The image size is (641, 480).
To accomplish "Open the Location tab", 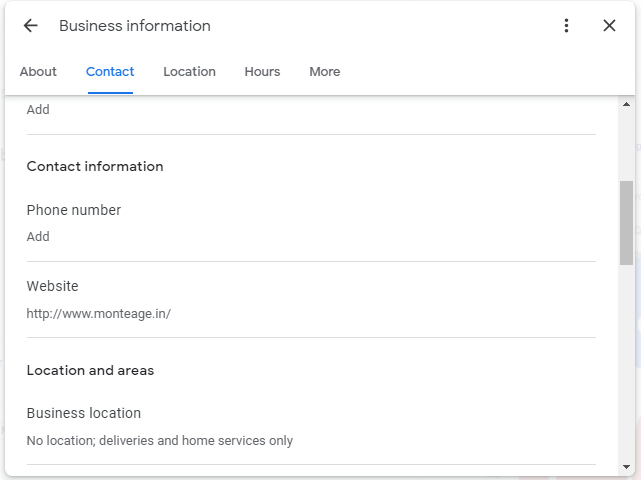I will coord(189,72).
